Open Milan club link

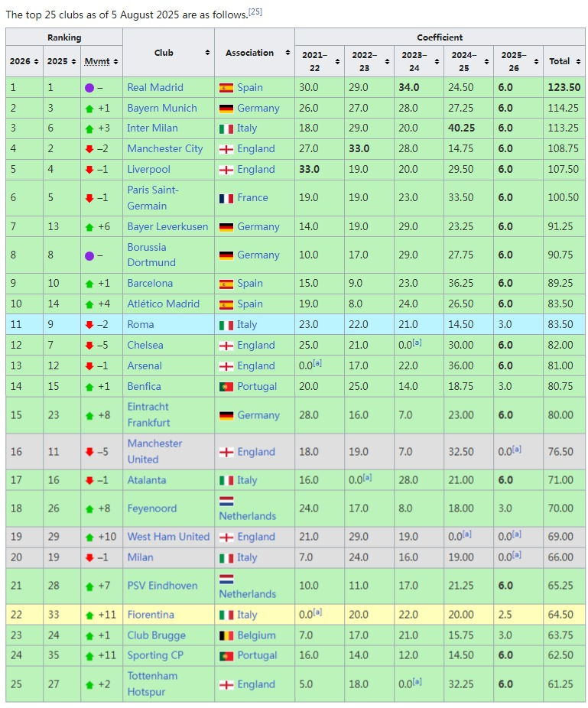coord(141,557)
